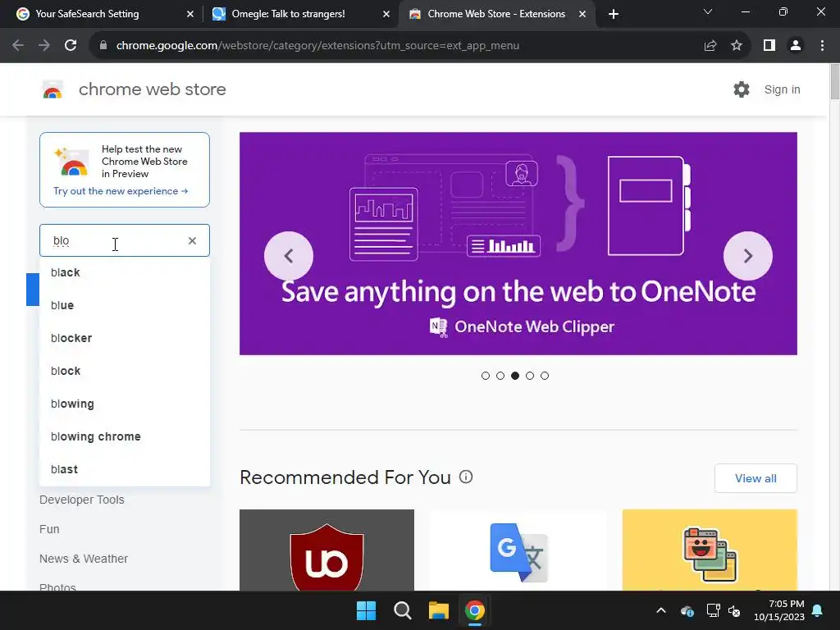Reload the page with refresh icon

tap(71, 46)
